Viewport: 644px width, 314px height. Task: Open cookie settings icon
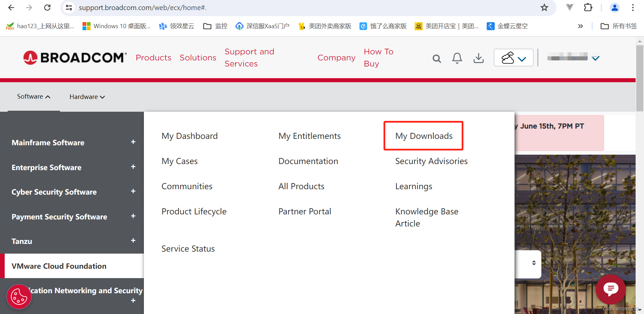pyautogui.click(x=19, y=297)
